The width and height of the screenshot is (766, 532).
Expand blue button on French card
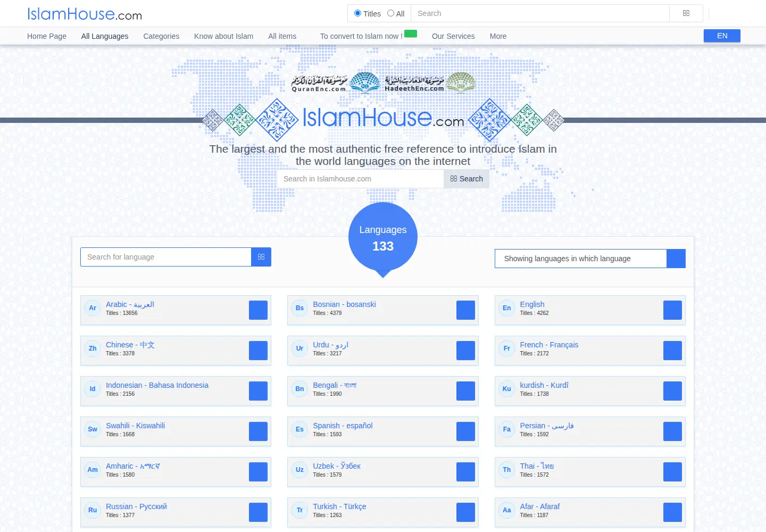(672, 351)
